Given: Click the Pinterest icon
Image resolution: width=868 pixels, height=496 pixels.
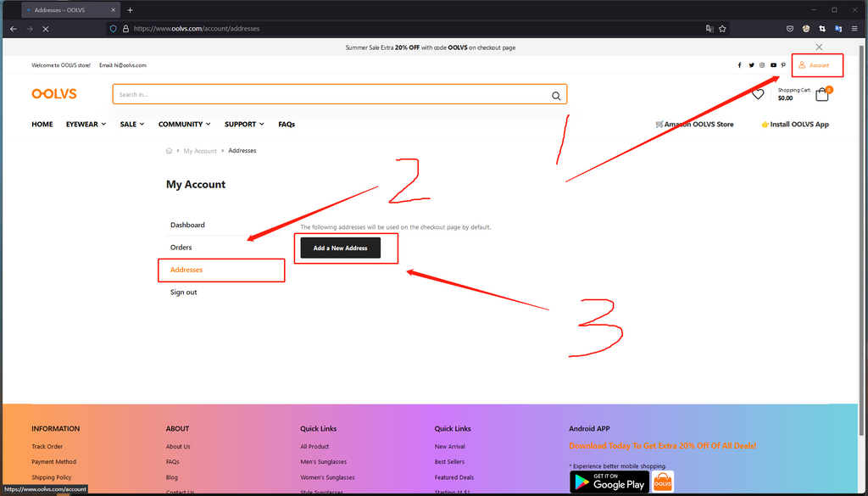Looking at the screenshot, I should tap(783, 64).
